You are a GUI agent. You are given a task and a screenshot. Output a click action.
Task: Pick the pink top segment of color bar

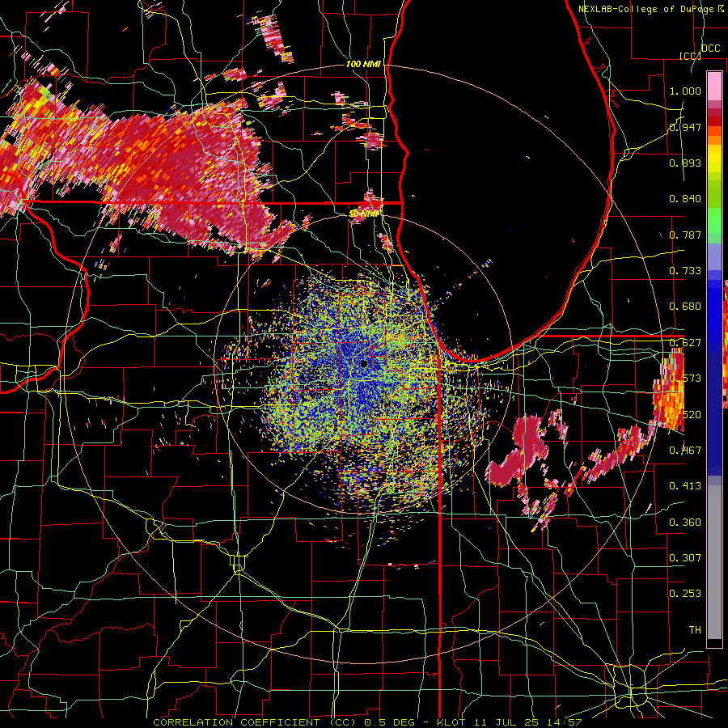(x=714, y=87)
